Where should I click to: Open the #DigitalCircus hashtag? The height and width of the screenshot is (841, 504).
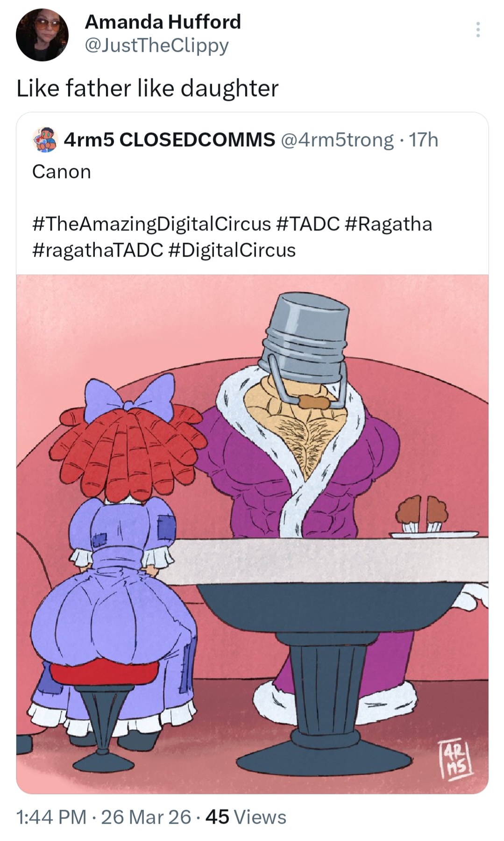click(x=232, y=250)
